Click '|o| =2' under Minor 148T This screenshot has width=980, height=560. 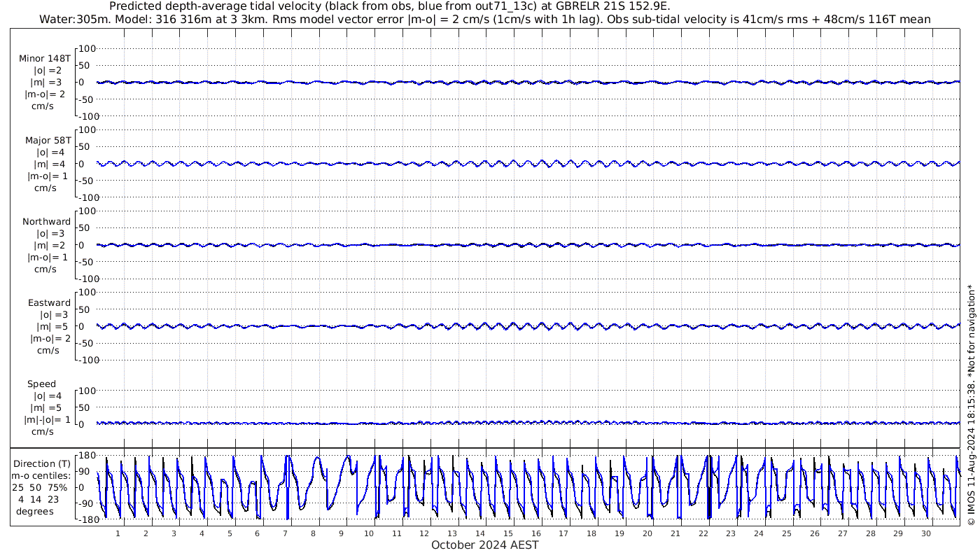pos(48,71)
